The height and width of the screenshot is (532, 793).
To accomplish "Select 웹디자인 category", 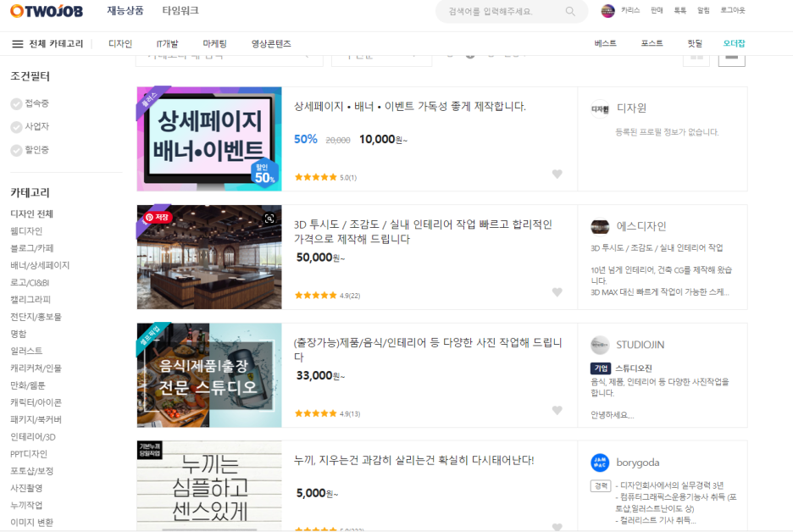I will tap(26, 231).
